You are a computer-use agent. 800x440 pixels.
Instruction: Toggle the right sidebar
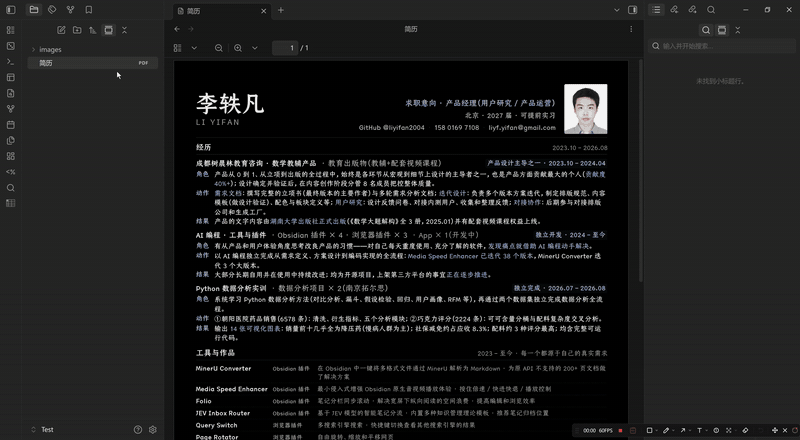pos(633,10)
